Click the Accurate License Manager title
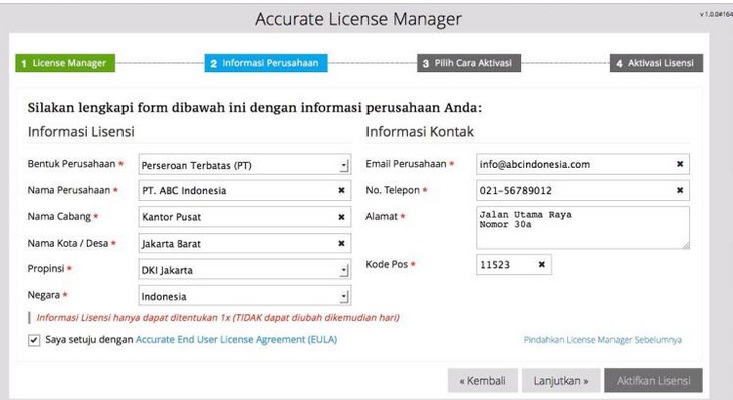The width and height of the screenshot is (733, 400). pos(358,19)
